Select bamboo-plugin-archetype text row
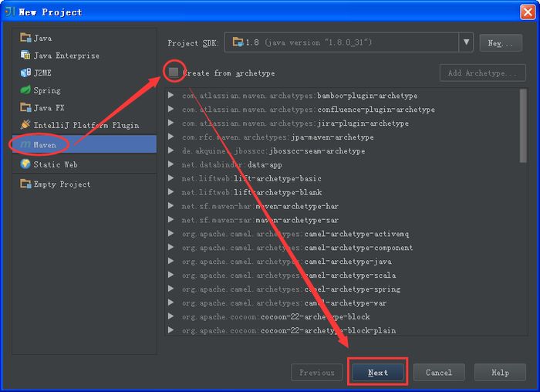Image resolution: width=540 pixels, height=392 pixels. [x=299, y=96]
